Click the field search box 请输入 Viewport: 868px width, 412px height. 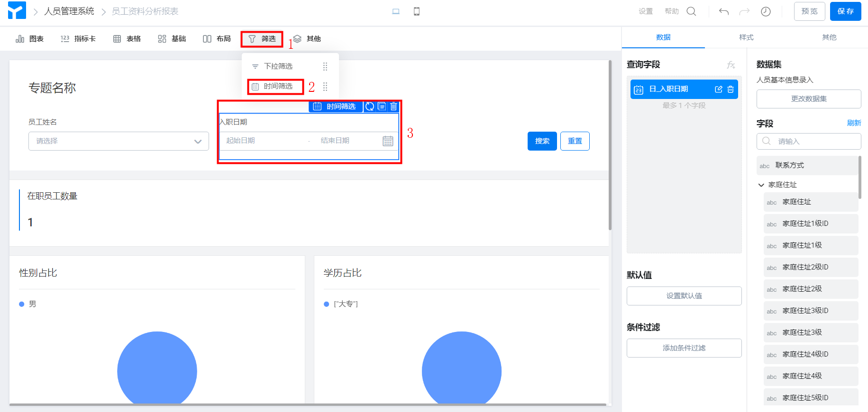[x=809, y=141]
